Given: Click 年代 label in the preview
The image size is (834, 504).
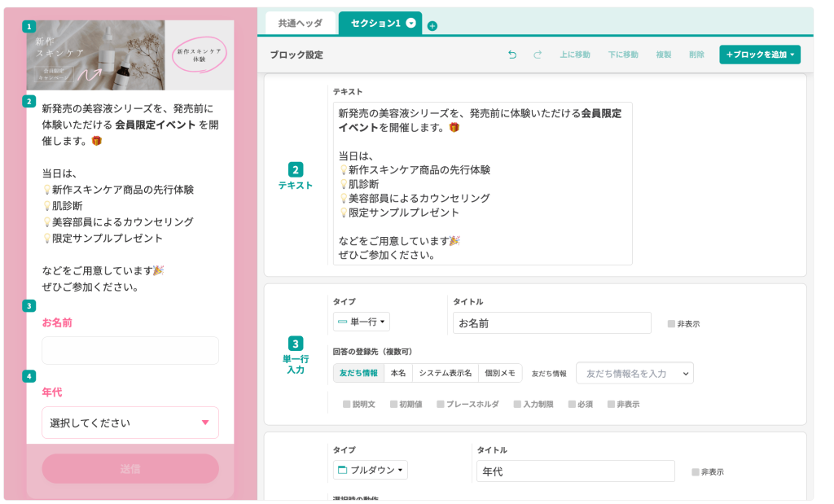Looking at the screenshot, I should (x=52, y=392).
